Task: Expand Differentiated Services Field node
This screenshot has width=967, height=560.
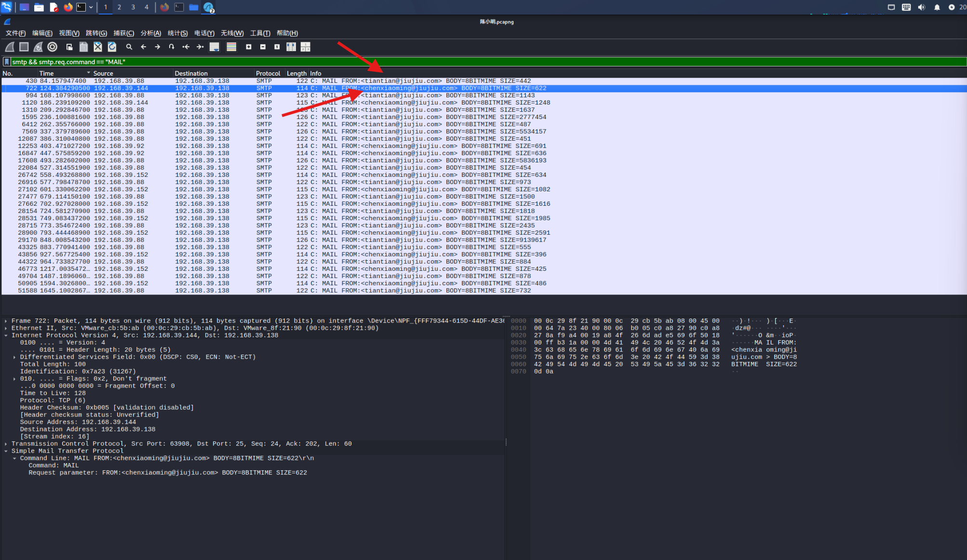Action: [14, 357]
